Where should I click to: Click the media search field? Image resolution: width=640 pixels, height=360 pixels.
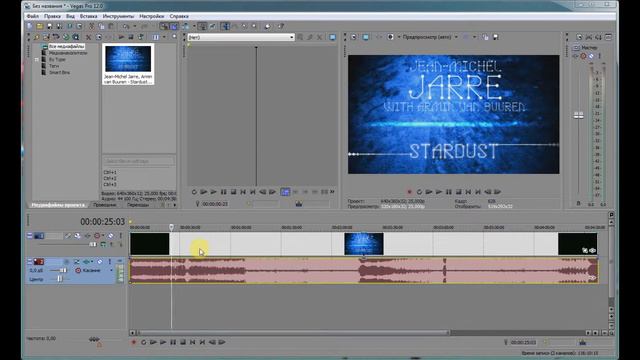[x=139, y=161]
